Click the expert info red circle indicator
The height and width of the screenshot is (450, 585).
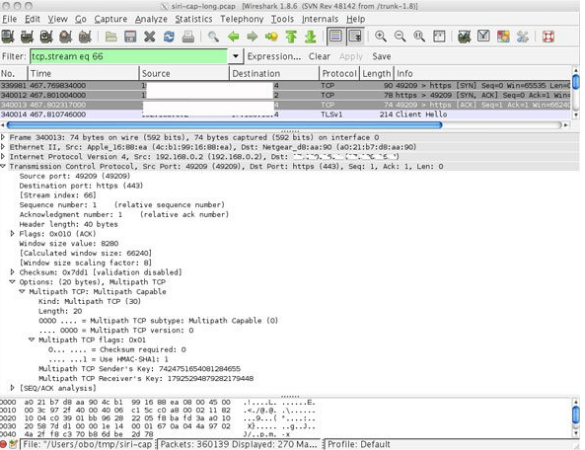[x=3, y=444]
